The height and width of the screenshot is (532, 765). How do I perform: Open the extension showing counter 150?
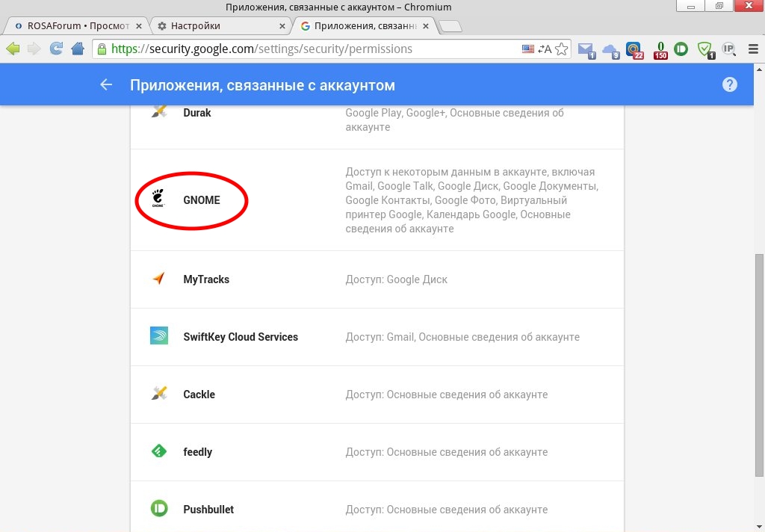point(660,50)
